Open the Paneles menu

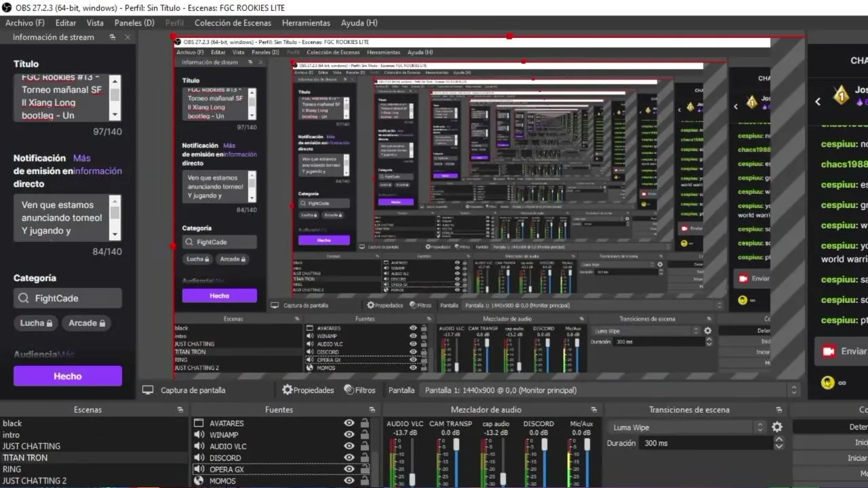point(134,23)
